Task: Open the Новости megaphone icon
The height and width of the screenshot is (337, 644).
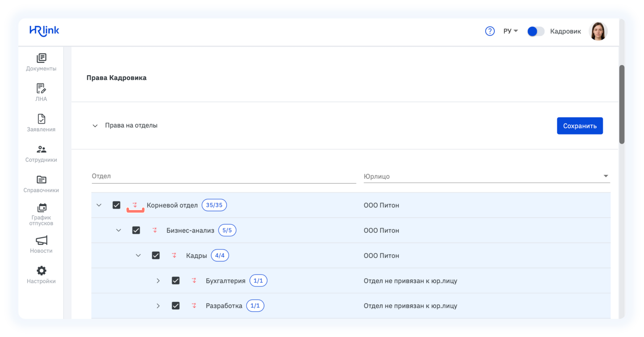Action: [x=41, y=240]
